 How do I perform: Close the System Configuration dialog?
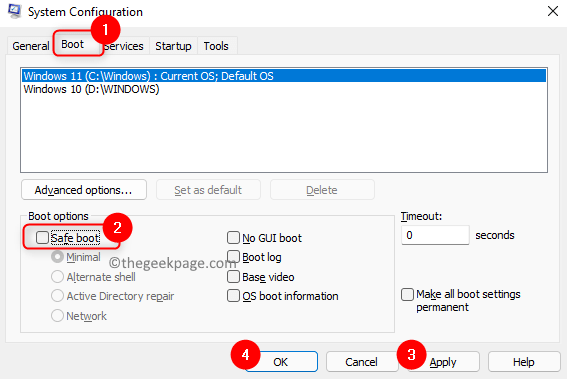pyautogui.click(x=553, y=11)
